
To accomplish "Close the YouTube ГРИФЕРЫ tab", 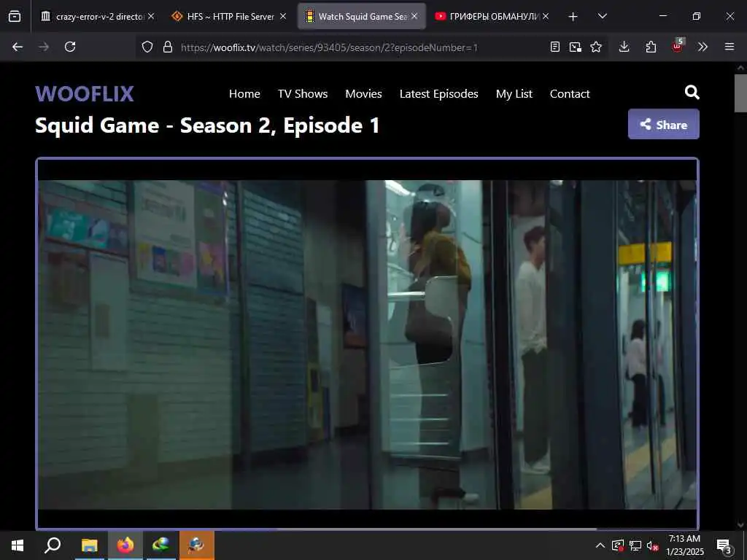I will point(546,16).
